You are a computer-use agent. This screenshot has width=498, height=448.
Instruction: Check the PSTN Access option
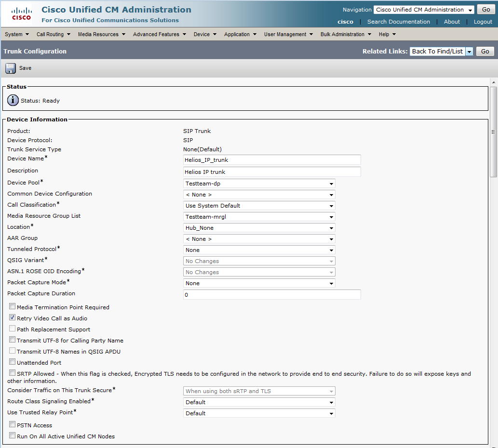click(13, 425)
